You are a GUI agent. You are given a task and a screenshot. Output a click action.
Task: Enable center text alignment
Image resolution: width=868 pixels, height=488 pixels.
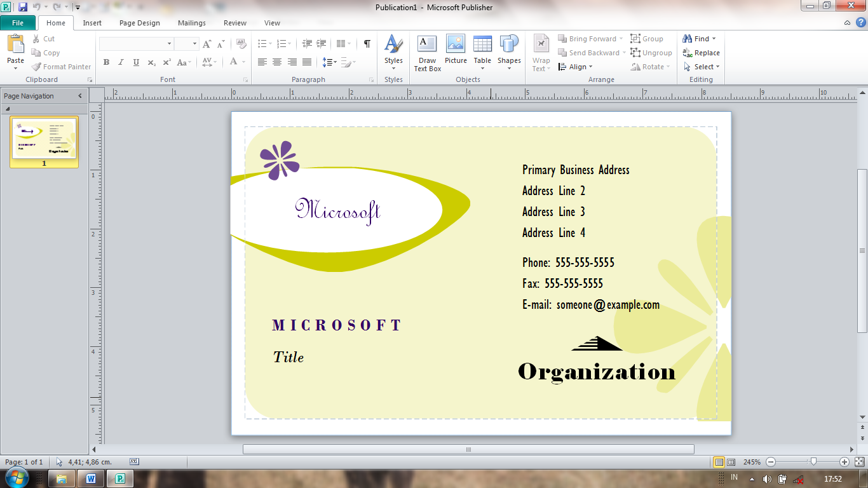point(276,62)
